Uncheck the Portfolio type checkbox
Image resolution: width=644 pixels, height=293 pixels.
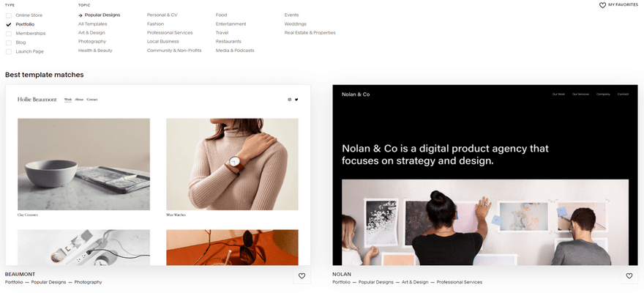(x=9, y=24)
